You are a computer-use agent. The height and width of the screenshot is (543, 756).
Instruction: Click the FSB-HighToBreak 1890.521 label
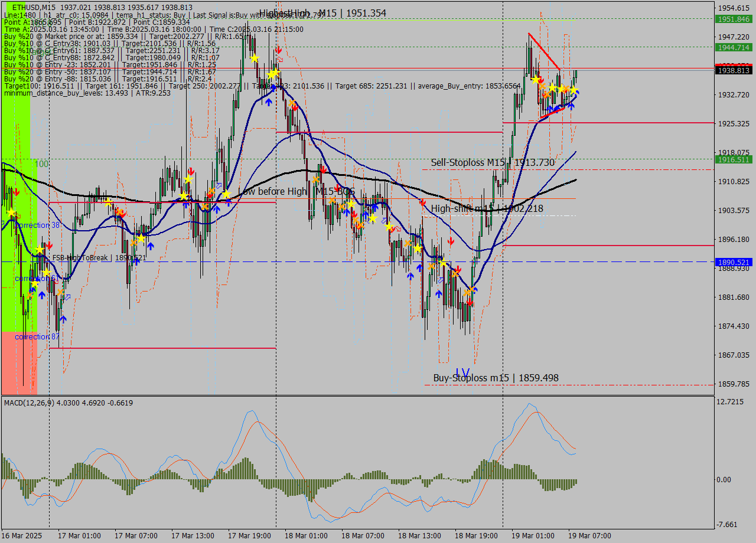click(x=99, y=258)
